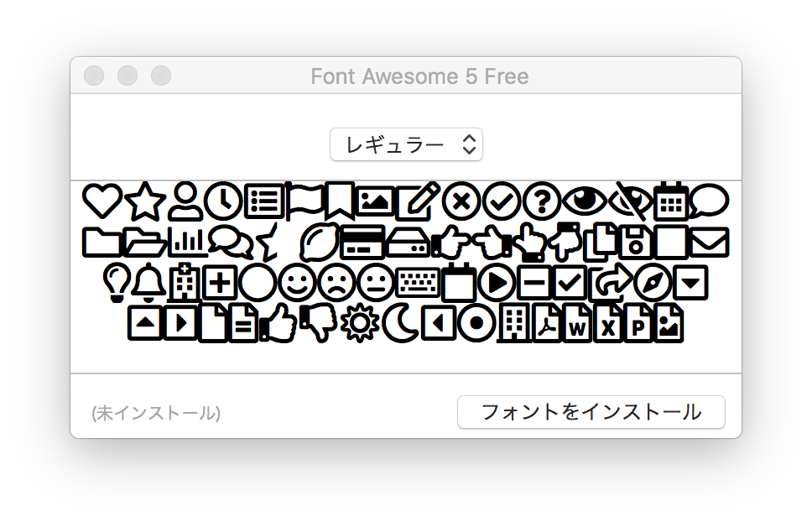Click the check-square glyph in the third row
Screen dimensions: 812x522
click(x=570, y=283)
